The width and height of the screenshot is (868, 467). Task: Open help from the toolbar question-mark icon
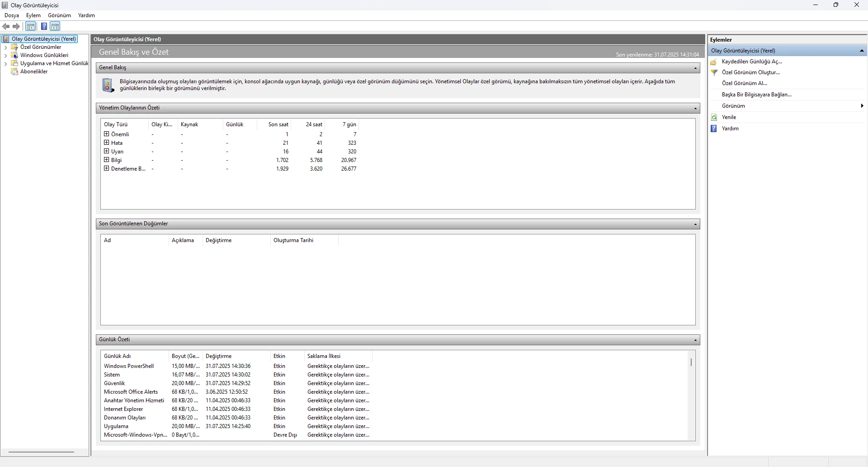click(x=44, y=26)
